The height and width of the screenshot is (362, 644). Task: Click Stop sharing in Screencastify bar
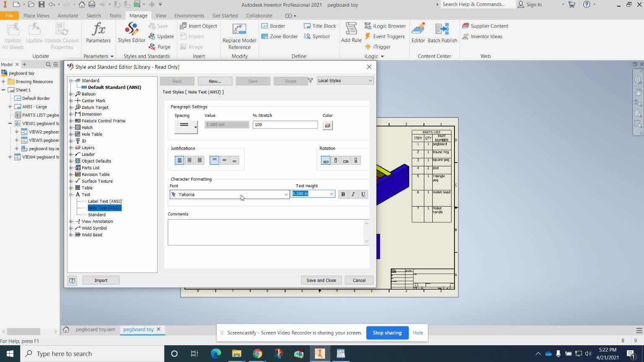tap(387, 333)
